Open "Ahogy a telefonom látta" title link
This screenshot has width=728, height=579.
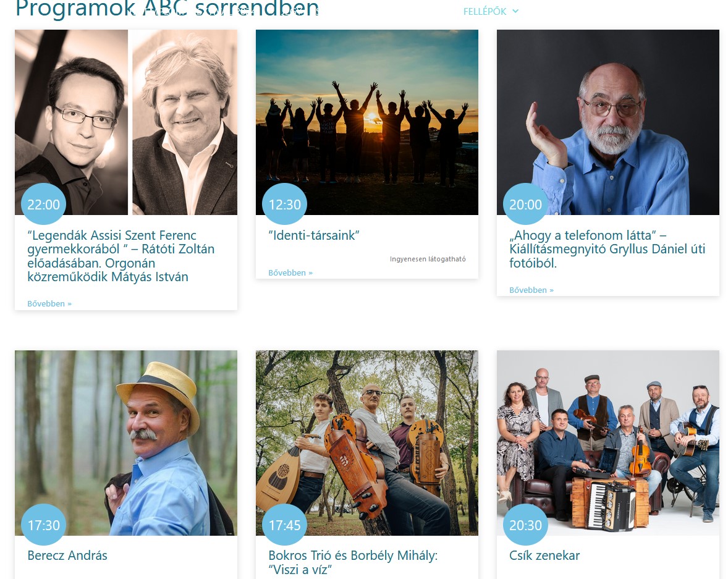(x=607, y=249)
